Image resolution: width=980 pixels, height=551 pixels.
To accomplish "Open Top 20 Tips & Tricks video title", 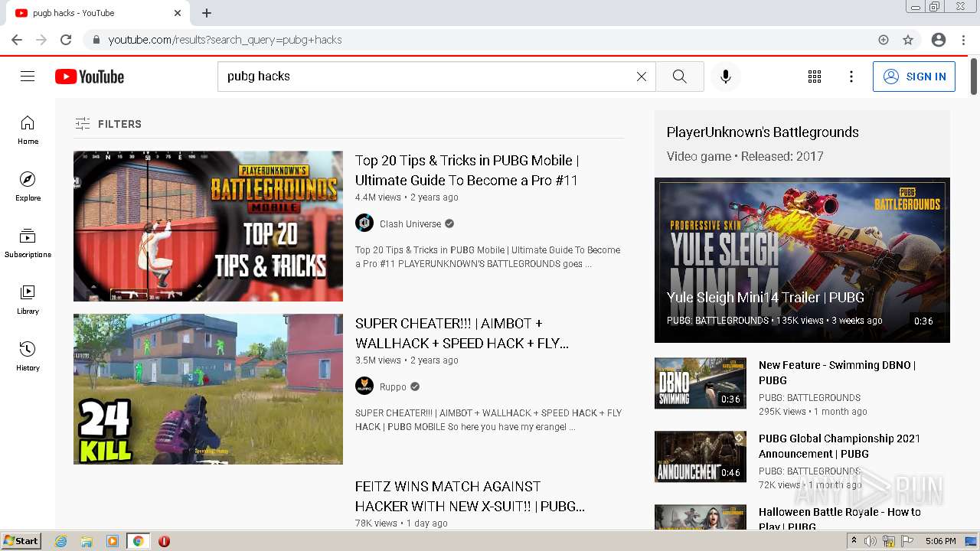I will 467,170.
